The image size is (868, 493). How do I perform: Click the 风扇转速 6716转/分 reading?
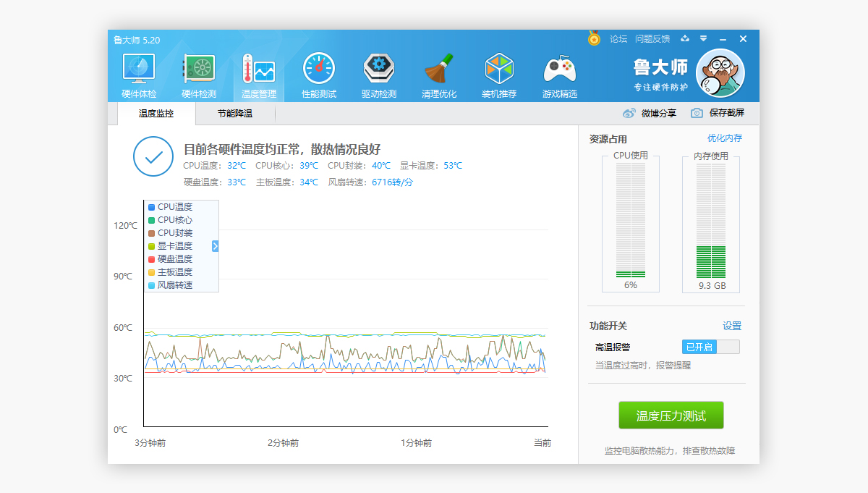coord(370,182)
